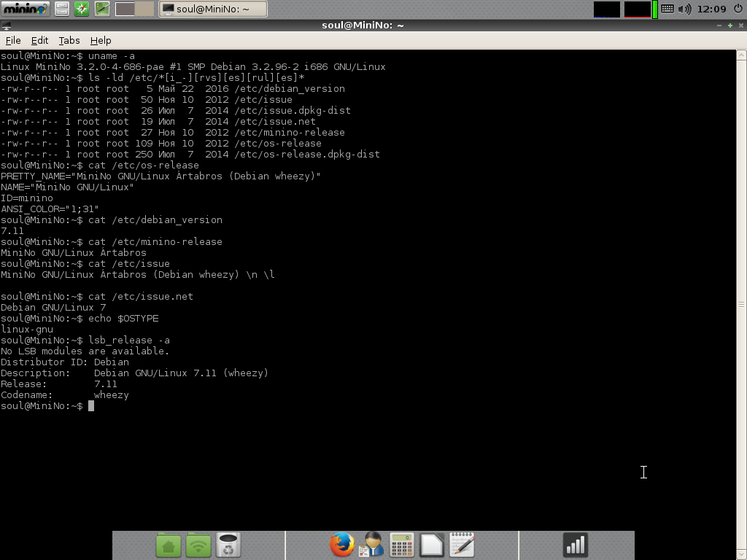Click the last terminal prompt with cursor
Image resolution: width=747 pixels, height=560 pixels.
(47, 406)
